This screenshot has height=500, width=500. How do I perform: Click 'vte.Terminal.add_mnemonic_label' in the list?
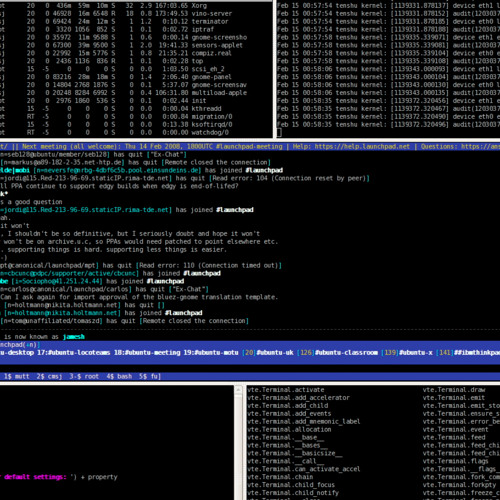tap(304, 422)
